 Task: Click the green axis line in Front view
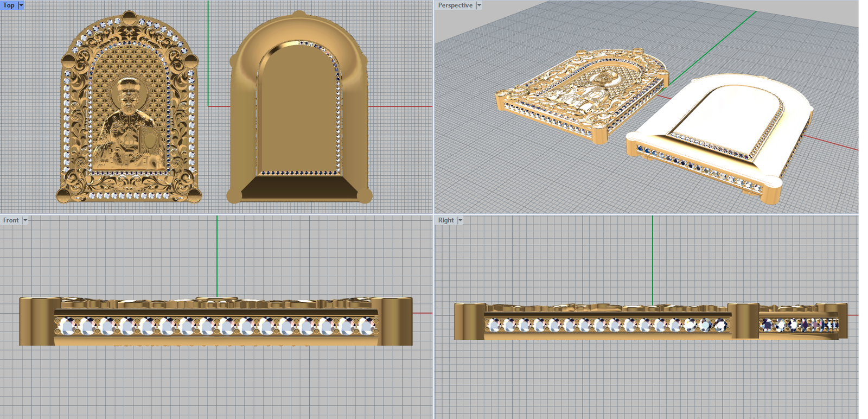click(x=217, y=255)
